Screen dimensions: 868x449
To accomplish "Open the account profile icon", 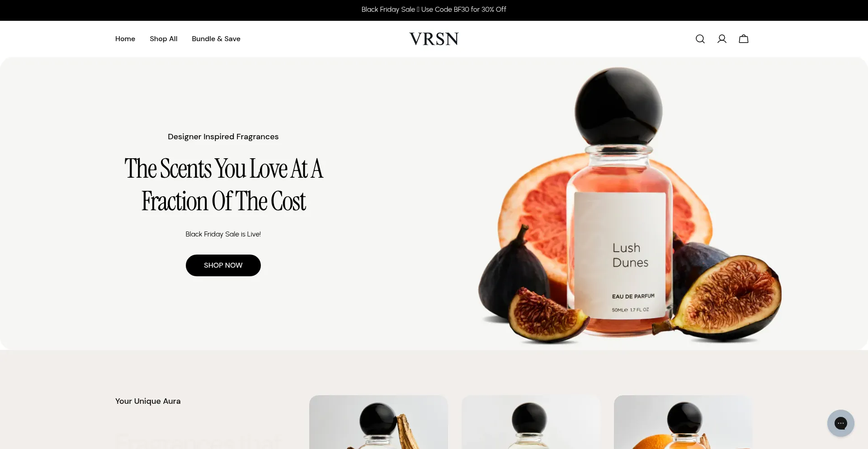I will [x=722, y=39].
